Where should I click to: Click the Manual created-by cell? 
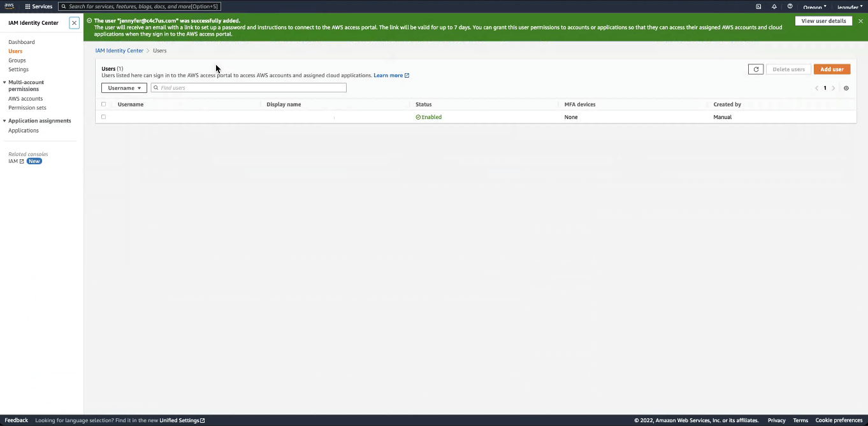click(x=723, y=117)
